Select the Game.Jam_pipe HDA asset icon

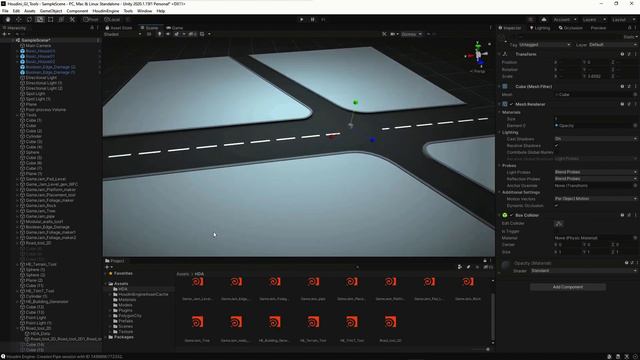(313, 282)
